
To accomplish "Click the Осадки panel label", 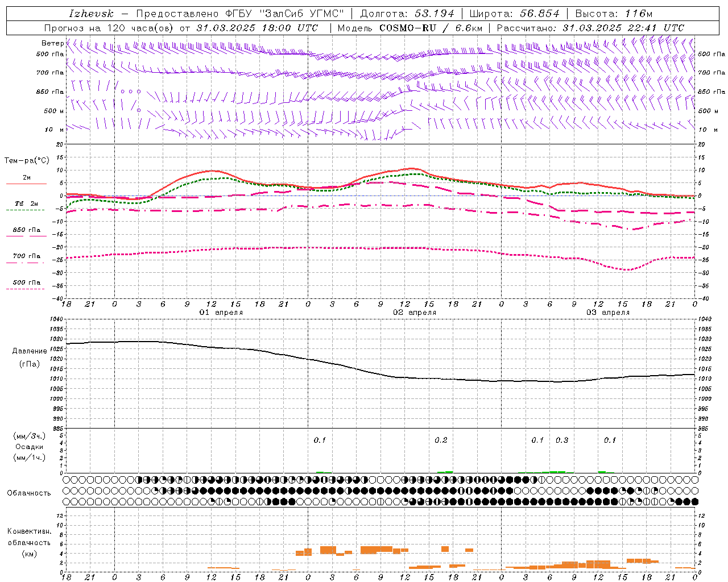I will tap(30, 447).
